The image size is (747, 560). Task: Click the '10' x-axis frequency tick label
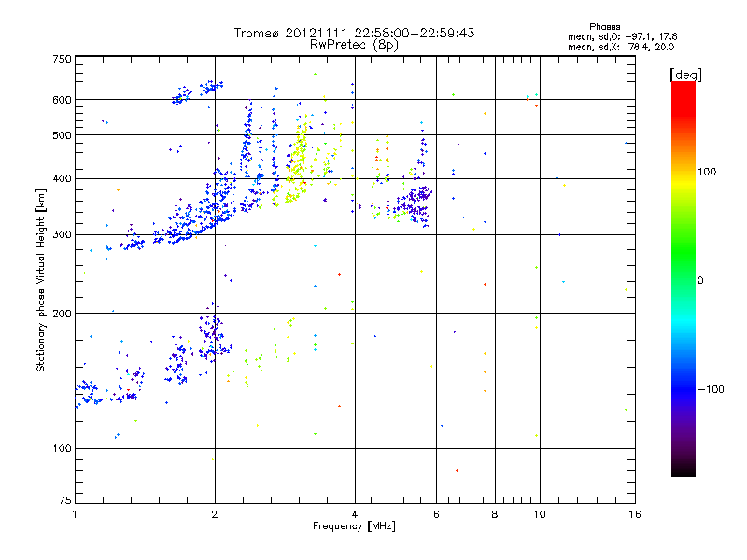(540, 514)
